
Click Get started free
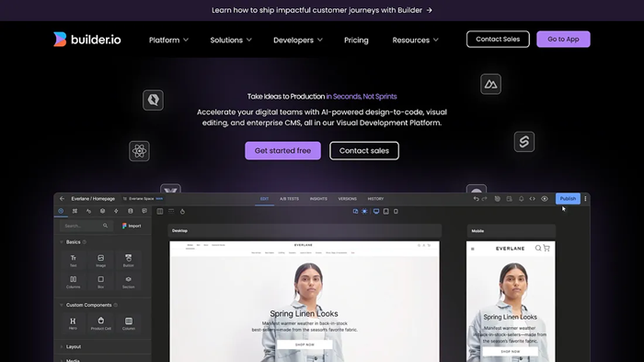point(282,150)
